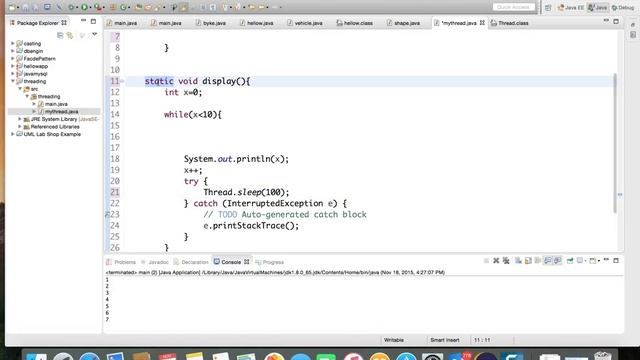640x360 pixels.
Task: Toggle Scroll Lock in Console toolbar
Action: (x=528, y=260)
